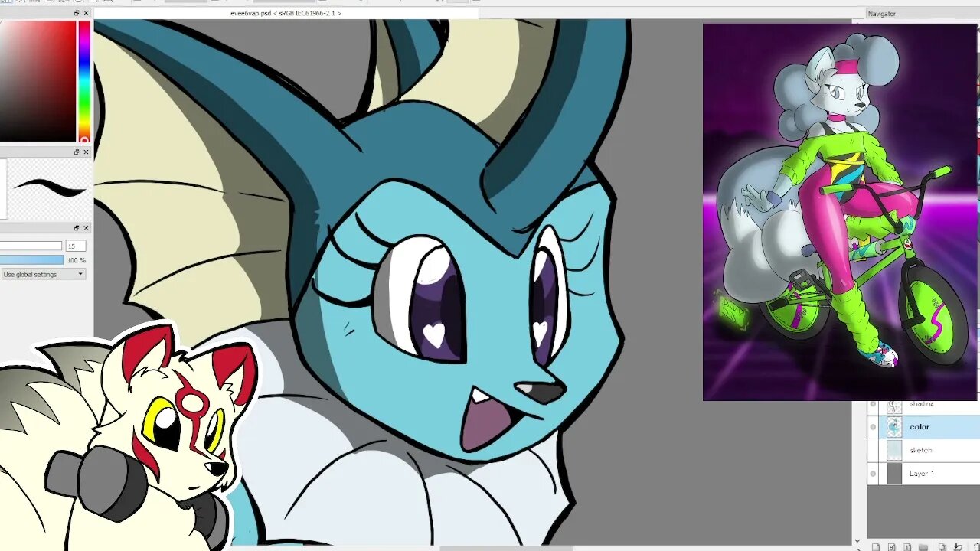The width and height of the screenshot is (980, 551).
Task: Float the brush preview panel
Action: [77, 152]
